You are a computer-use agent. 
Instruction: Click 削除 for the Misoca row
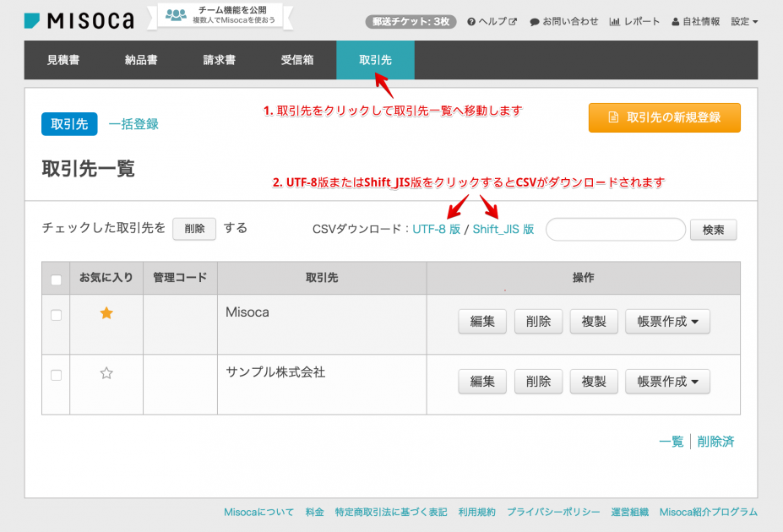538,322
